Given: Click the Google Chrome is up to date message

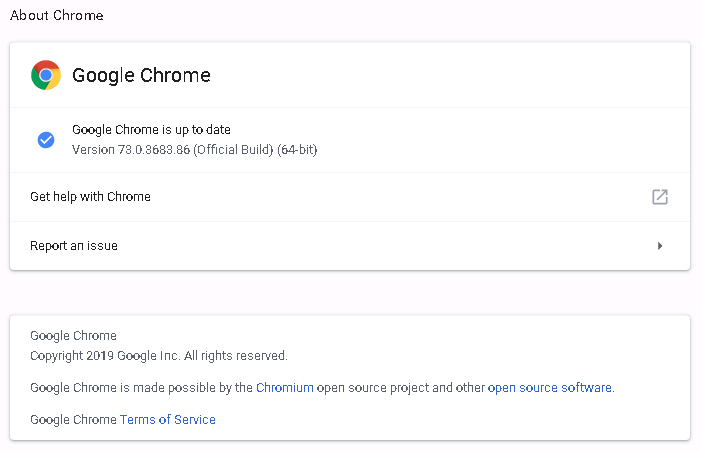Looking at the screenshot, I should pos(151,130).
